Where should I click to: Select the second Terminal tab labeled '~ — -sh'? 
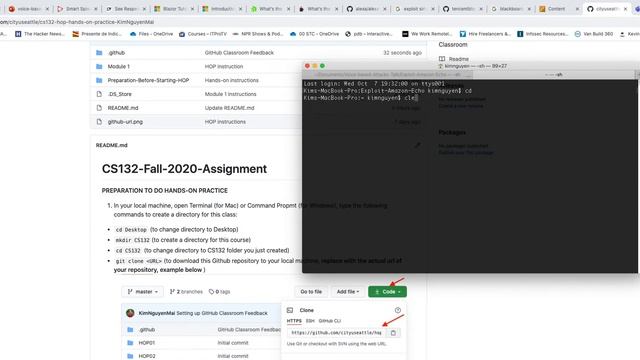(555, 75)
